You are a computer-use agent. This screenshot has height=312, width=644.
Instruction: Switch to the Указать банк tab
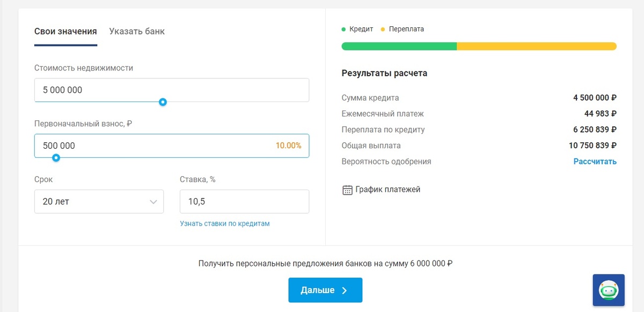(x=137, y=31)
